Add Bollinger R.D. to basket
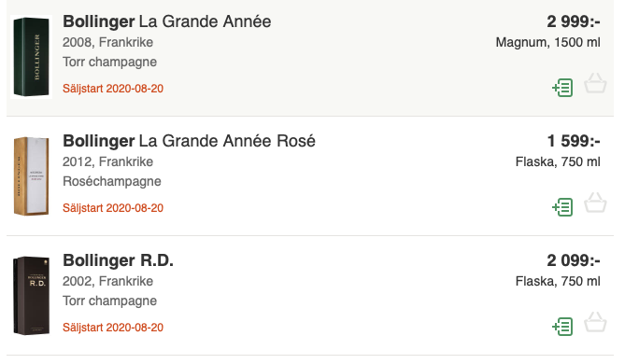This screenshot has height=364, width=639. pos(595,322)
